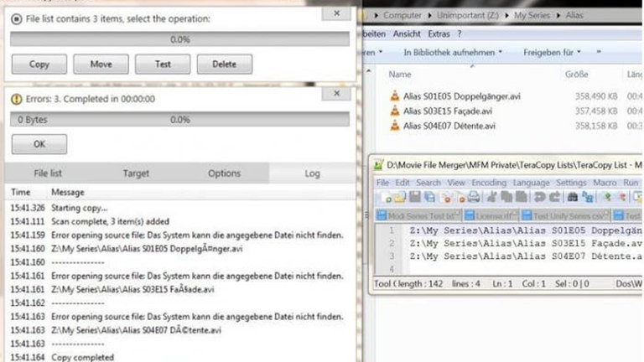Click the Undo icon in Notepad++ toolbar

tap(540, 198)
